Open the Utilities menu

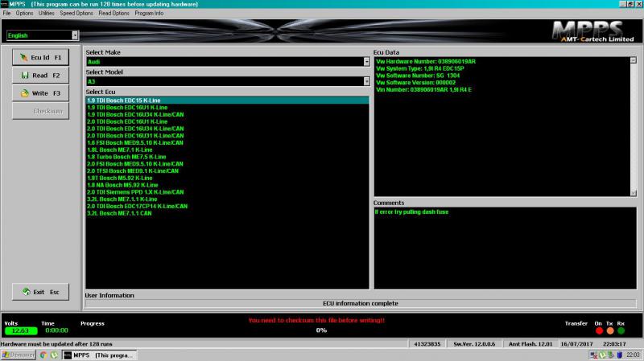pyautogui.click(x=46, y=13)
